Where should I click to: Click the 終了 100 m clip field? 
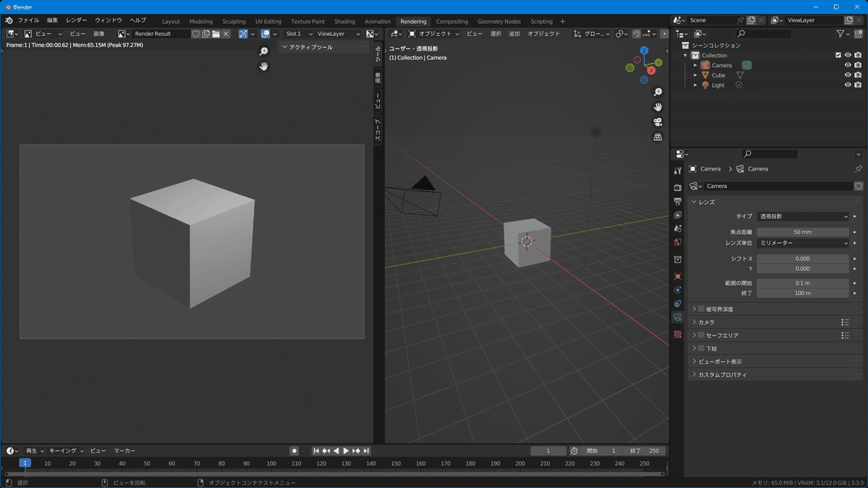coord(803,293)
